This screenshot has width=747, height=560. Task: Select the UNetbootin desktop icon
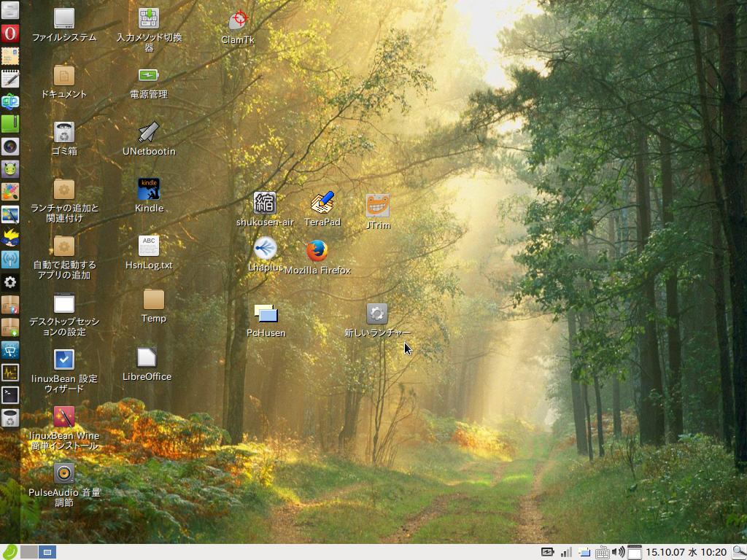click(149, 139)
